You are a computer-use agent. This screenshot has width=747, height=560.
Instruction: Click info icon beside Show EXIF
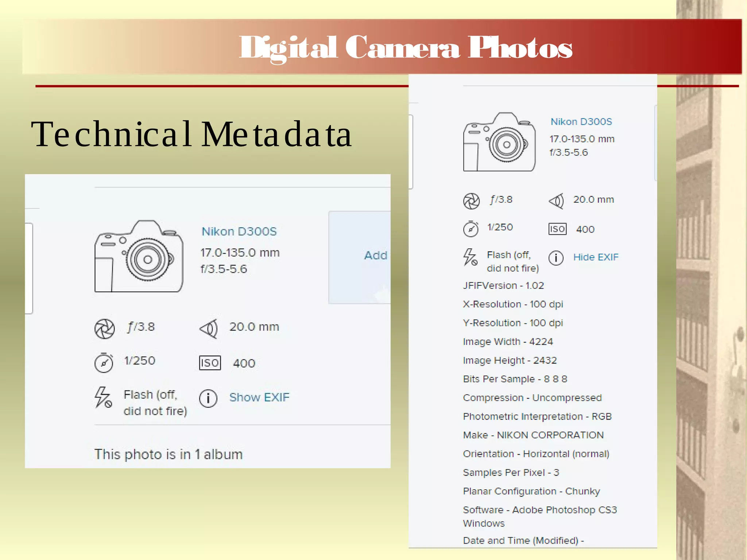pyautogui.click(x=208, y=398)
